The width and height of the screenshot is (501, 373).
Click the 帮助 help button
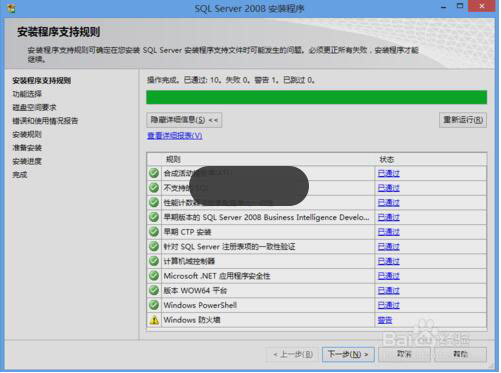(x=460, y=354)
